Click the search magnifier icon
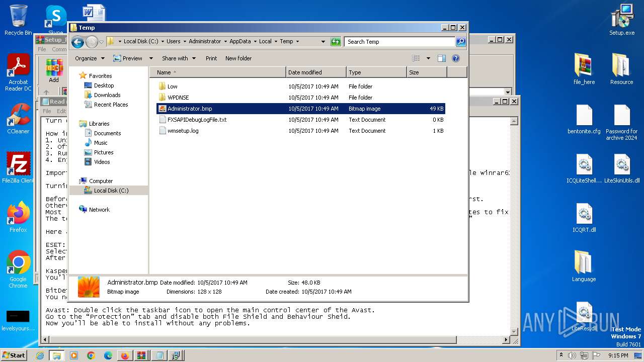Viewport: 644px width, 362px height. tap(460, 42)
